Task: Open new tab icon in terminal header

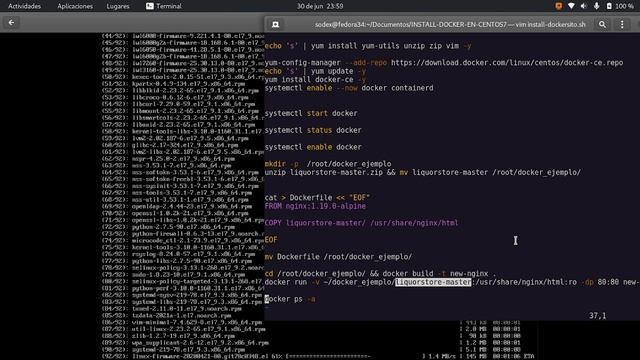Action: [276, 24]
